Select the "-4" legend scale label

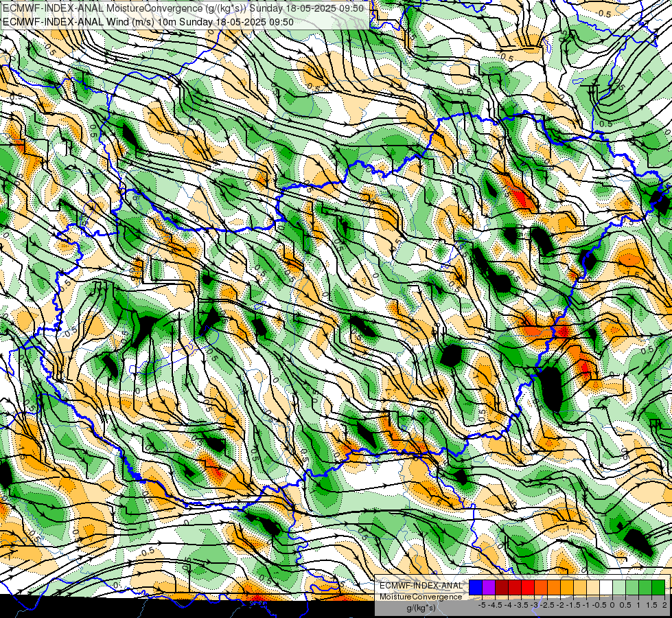(508, 605)
